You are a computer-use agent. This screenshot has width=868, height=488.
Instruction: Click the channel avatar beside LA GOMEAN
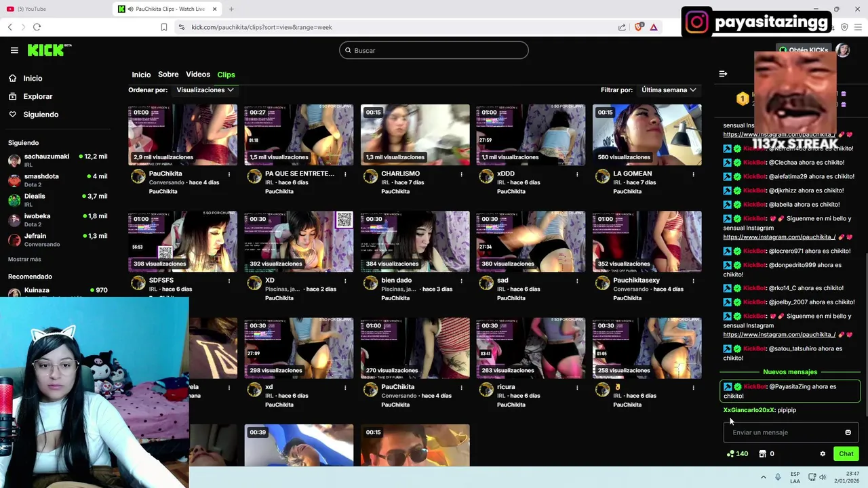(602, 177)
